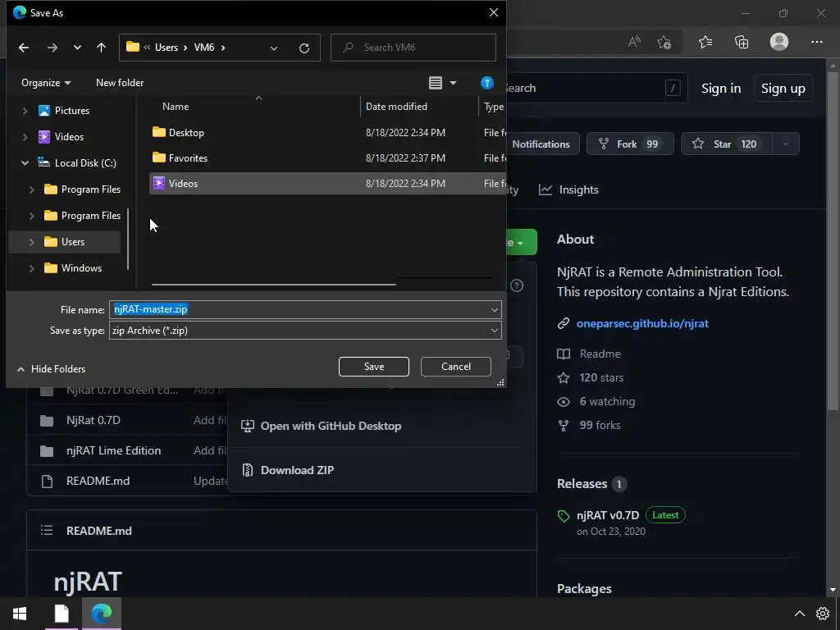Image resolution: width=840 pixels, height=630 pixels.
Task: Sort by the Name column header
Action: pyautogui.click(x=176, y=107)
